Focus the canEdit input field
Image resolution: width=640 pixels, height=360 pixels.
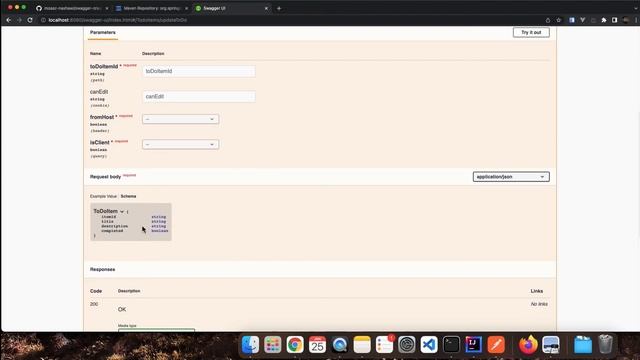coord(199,96)
